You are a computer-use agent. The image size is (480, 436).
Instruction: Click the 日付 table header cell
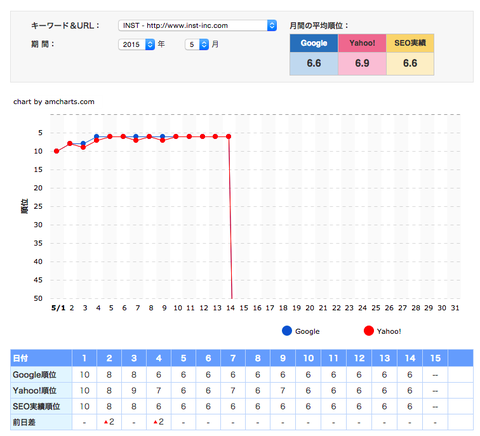[41, 358]
